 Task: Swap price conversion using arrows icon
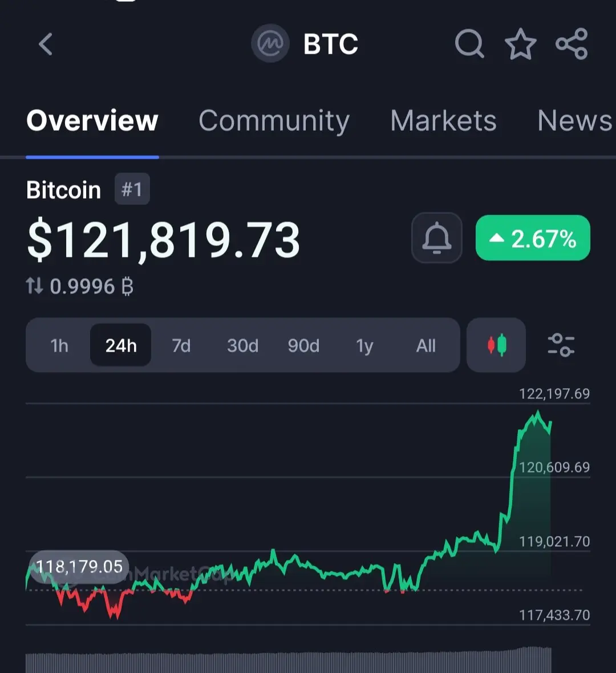point(34,286)
